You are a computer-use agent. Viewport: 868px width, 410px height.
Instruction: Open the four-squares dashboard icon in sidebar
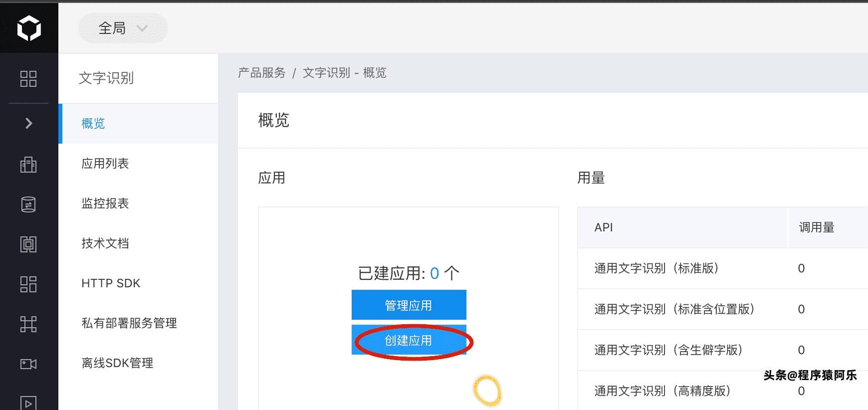pos(28,79)
